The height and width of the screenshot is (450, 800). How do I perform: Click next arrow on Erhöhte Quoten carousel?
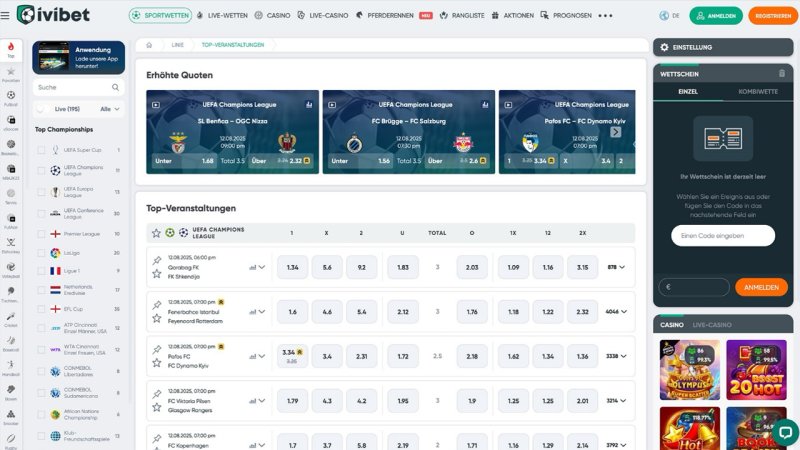616,131
